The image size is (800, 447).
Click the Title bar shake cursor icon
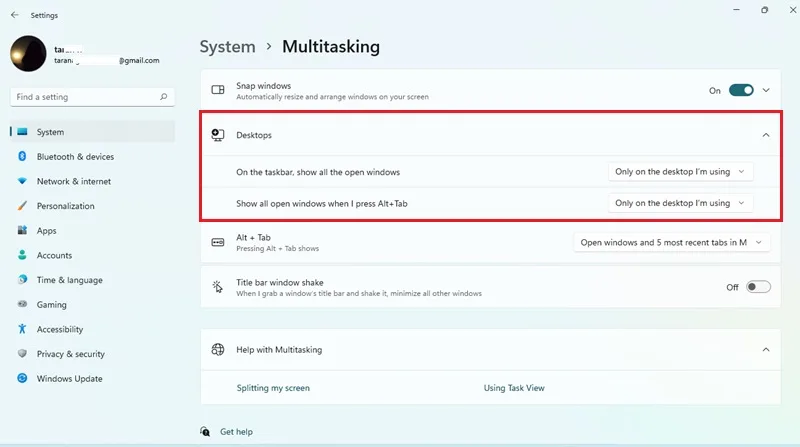click(218, 287)
